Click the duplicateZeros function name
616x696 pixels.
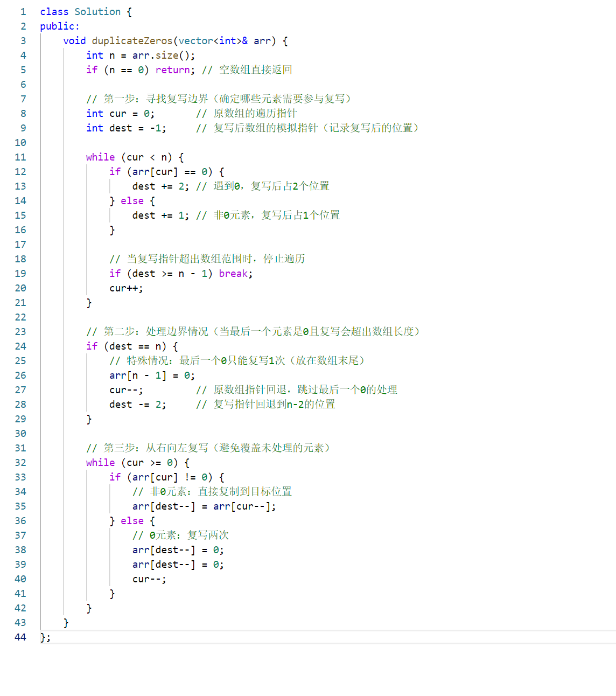click(132, 41)
